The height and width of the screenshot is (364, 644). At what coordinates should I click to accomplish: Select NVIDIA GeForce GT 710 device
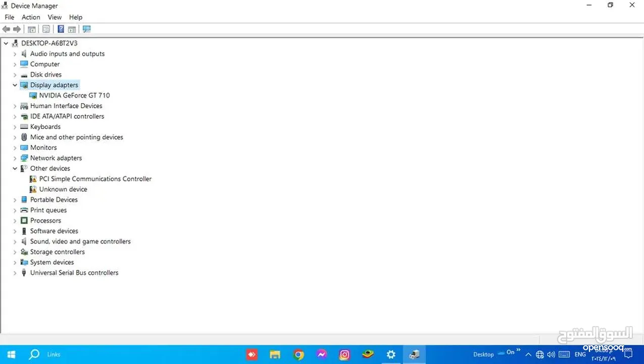pyautogui.click(x=74, y=96)
